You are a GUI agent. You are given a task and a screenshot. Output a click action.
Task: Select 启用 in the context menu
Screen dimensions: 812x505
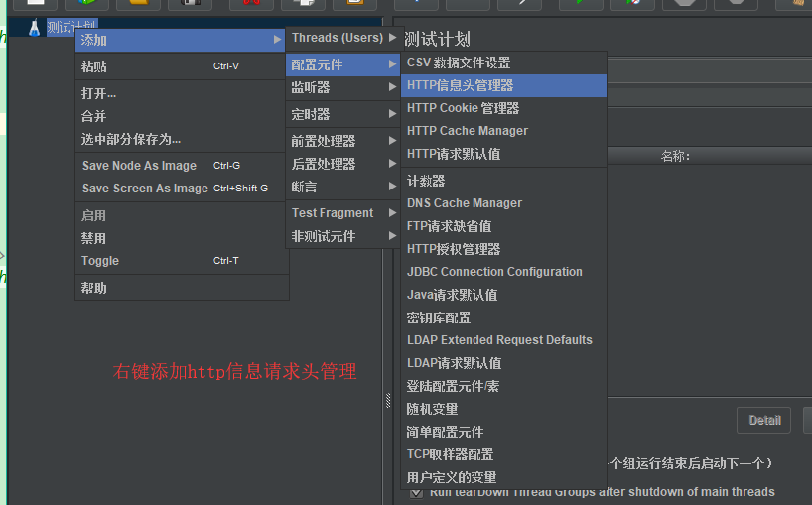182,215
